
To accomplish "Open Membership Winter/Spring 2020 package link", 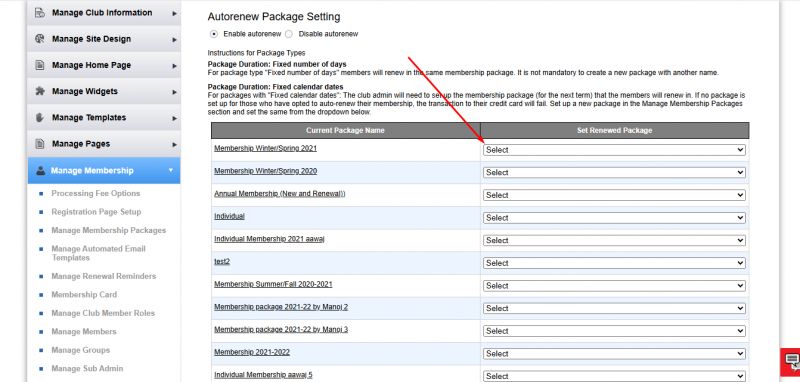I will pyautogui.click(x=265, y=171).
